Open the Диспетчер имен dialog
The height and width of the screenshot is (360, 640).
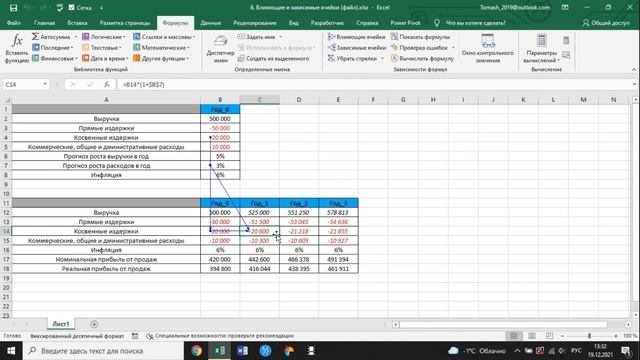(x=220, y=49)
